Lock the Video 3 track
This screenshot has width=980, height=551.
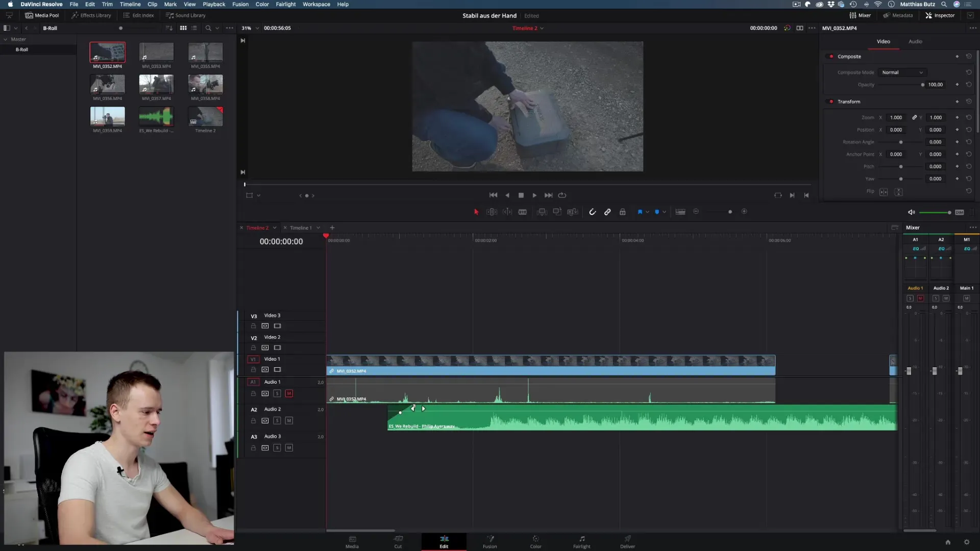coord(253,325)
